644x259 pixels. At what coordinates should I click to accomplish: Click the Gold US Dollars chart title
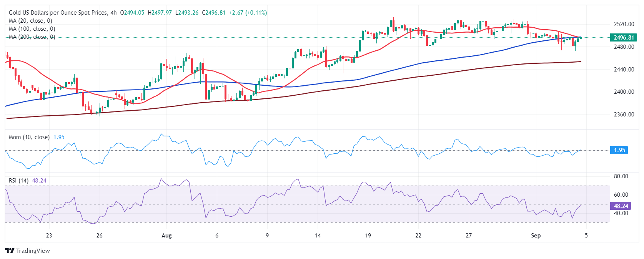58,13
